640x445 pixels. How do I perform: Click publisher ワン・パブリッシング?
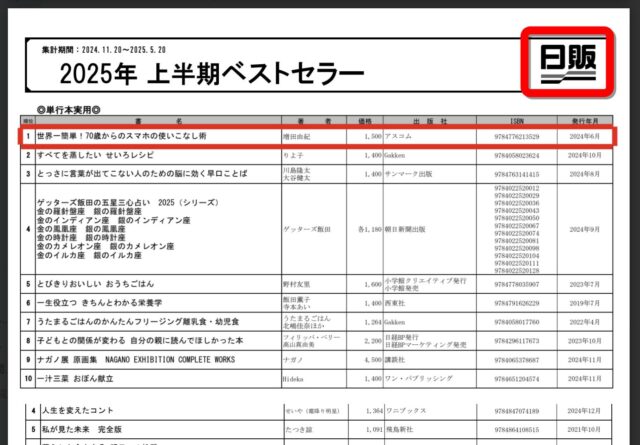pos(419,378)
